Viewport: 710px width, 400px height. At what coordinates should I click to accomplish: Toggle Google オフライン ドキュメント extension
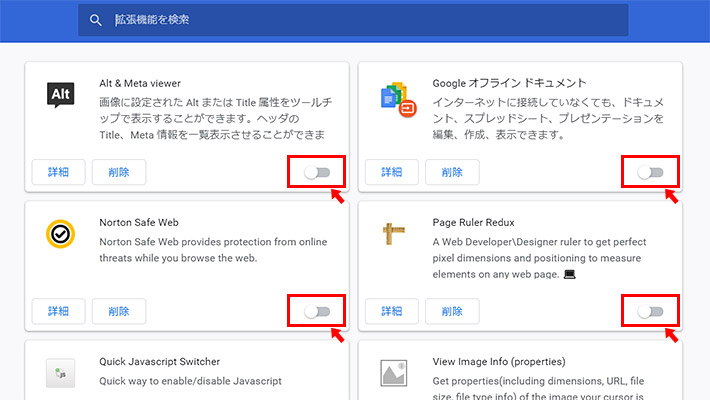(650, 172)
